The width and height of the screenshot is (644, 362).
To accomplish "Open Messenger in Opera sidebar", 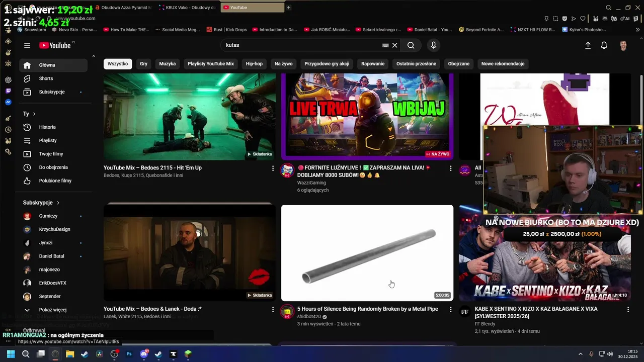I will point(8,102).
